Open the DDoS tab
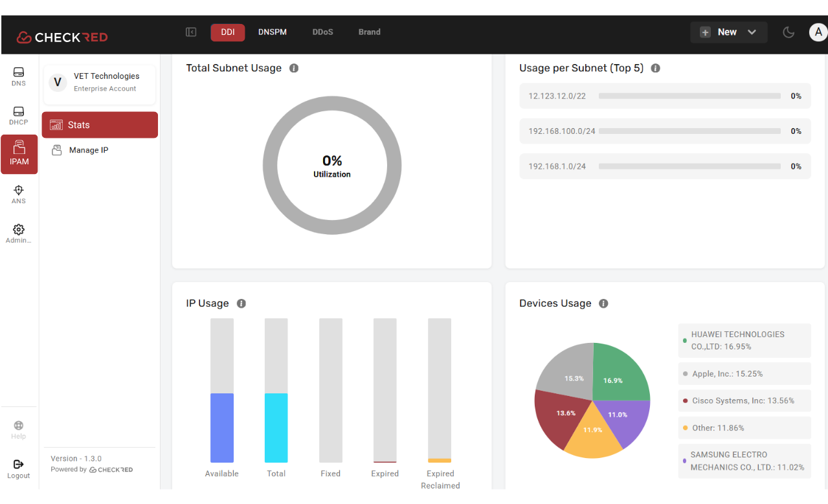Screen dimensions: 828x504 click(x=322, y=31)
